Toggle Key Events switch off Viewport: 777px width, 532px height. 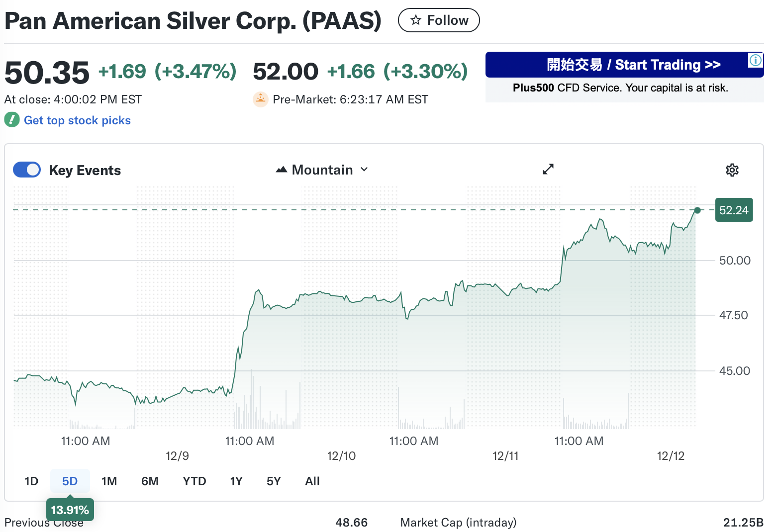27,170
